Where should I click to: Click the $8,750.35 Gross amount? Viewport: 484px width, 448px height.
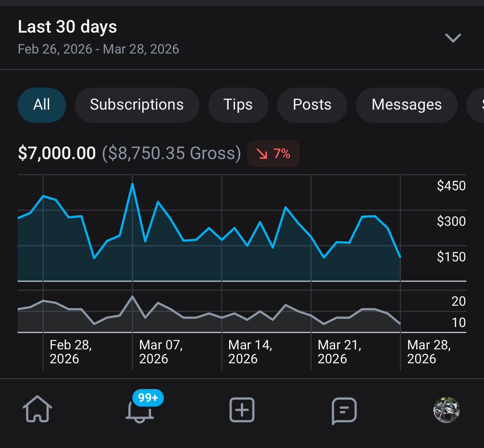click(x=171, y=153)
